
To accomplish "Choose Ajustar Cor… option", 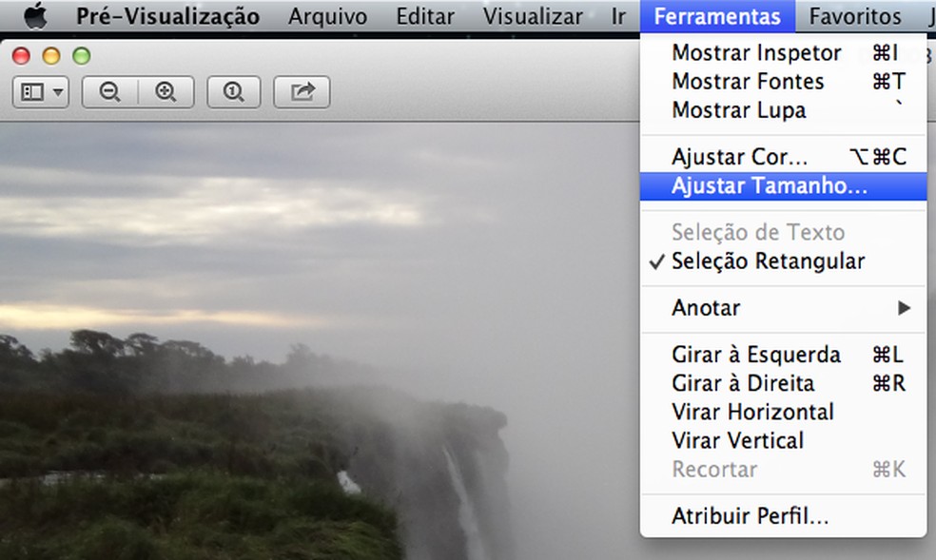I will (783, 157).
